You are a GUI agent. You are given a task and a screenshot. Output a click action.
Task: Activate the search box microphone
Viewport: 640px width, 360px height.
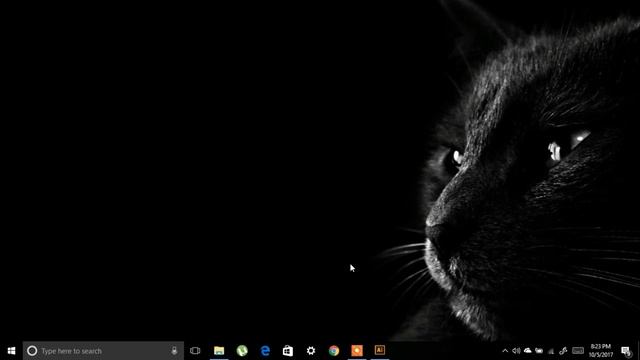click(174, 351)
